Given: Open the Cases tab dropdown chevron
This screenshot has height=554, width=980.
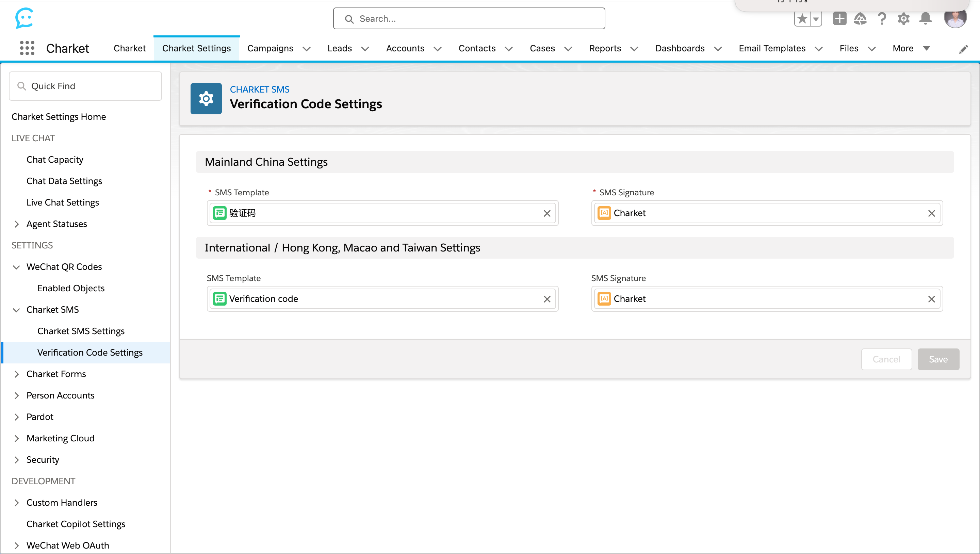Looking at the screenshot, I should pos(568,49).
